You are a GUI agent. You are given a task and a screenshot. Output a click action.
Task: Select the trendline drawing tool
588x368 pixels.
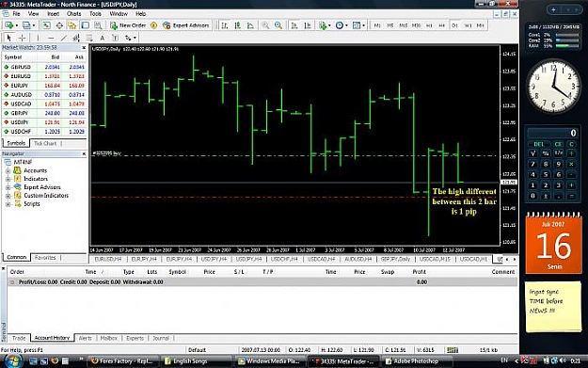pos(64,38)
